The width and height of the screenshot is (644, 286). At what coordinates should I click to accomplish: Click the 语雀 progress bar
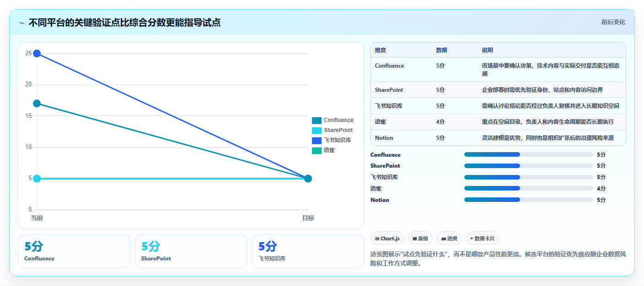pyautogui.click(x=528, y=188)
